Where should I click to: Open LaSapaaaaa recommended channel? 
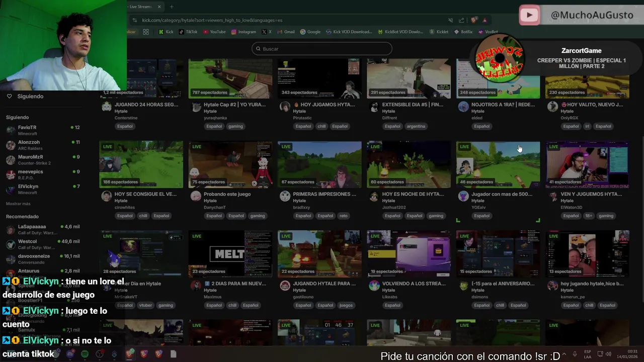43,229
